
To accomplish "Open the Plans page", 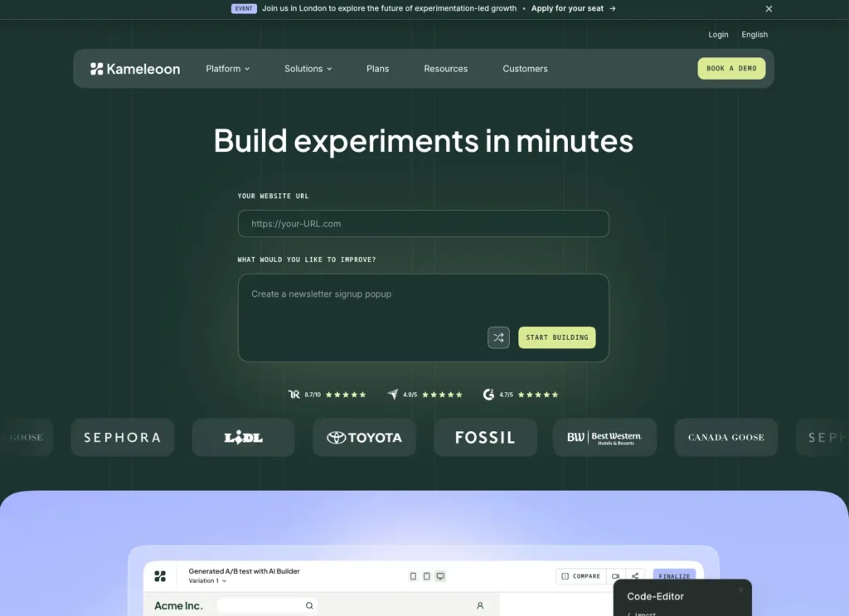I will point(377,69).
